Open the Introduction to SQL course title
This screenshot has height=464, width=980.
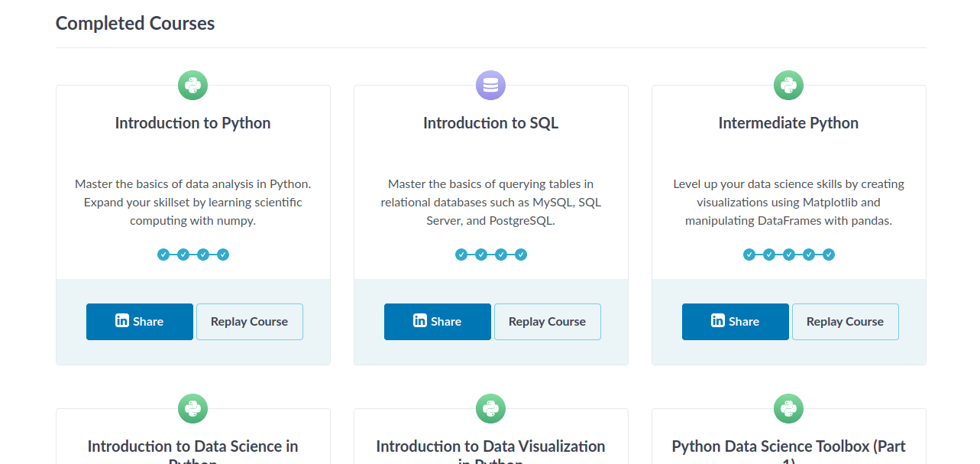click(x=491, y=123)
